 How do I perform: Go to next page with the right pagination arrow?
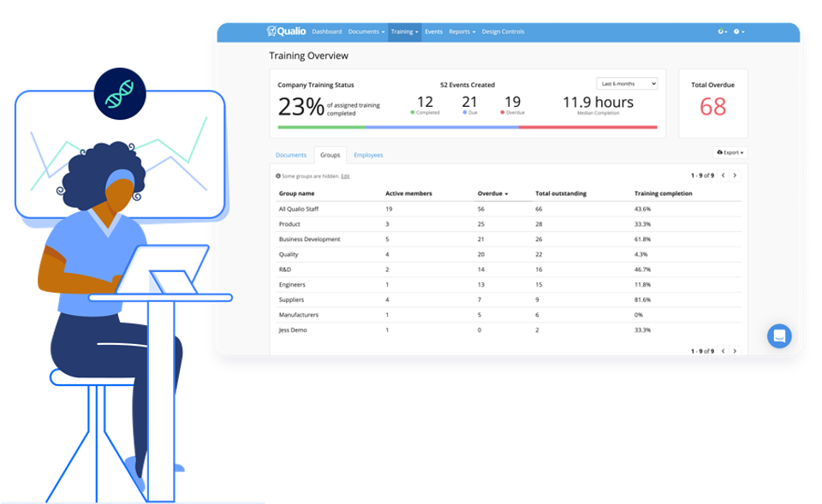734,174
